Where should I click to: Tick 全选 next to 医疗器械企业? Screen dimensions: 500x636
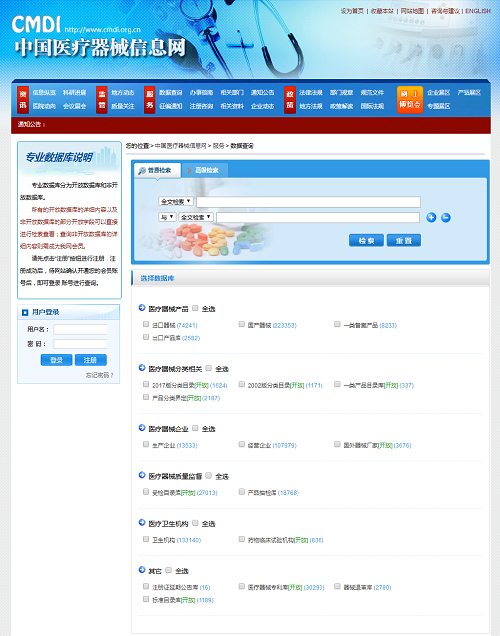pos(195,428)
